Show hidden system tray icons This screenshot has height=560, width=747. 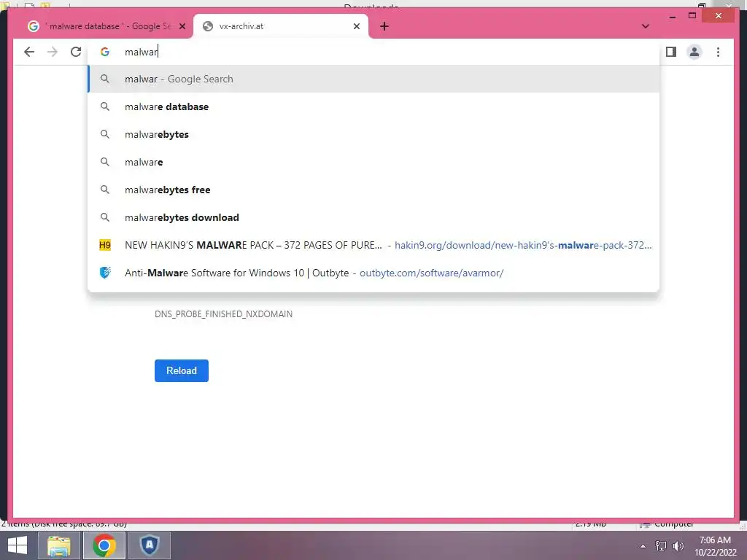643,546
